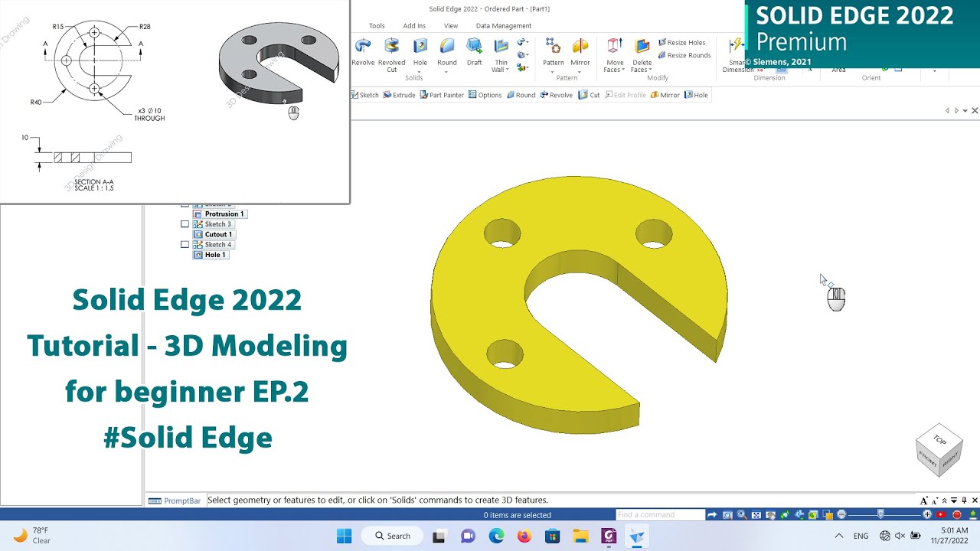Open the Pattern dropdown arrow

(553, 72)
